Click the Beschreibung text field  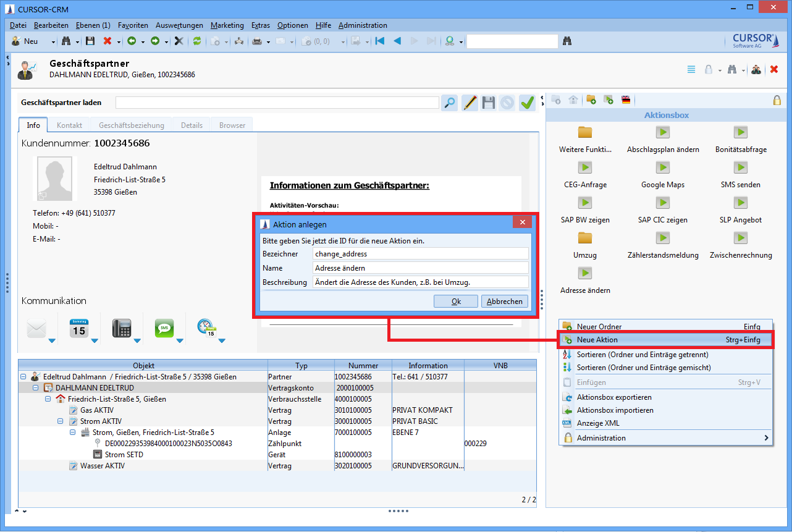click(x=421, y=282)
